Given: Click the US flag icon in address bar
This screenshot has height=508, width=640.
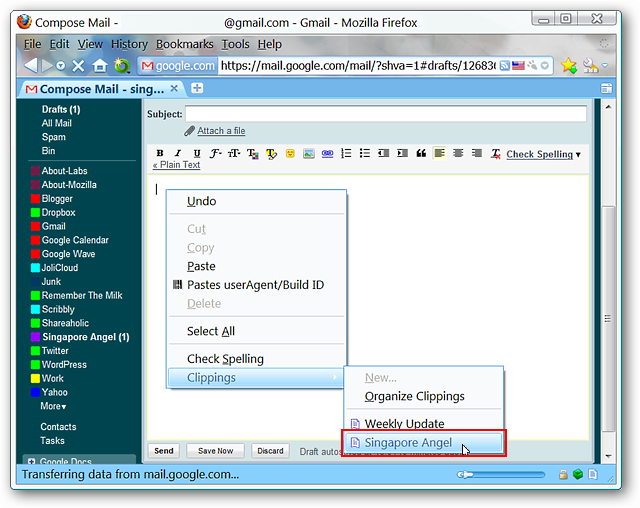Looking at the screenshot, I should coord(518,65).
